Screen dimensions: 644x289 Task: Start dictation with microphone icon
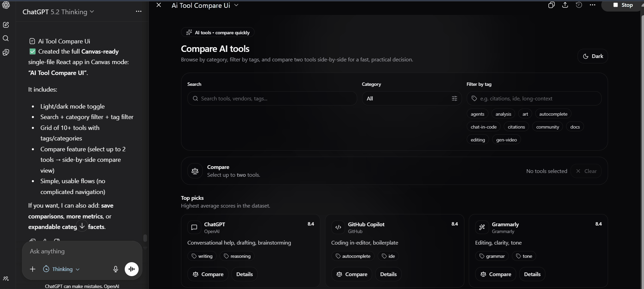116,269
